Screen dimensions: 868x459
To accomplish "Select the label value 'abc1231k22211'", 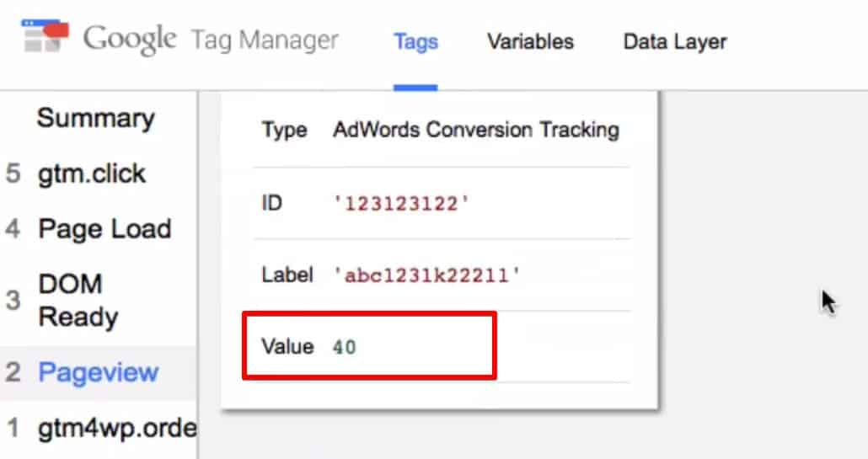I will [x=426, y=276].
